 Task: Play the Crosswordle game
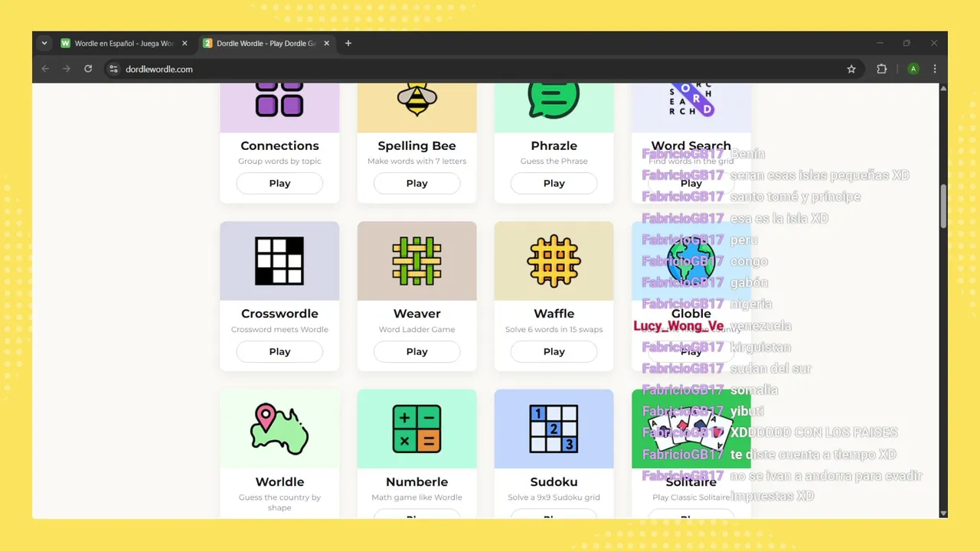click(x=279, y=352)
